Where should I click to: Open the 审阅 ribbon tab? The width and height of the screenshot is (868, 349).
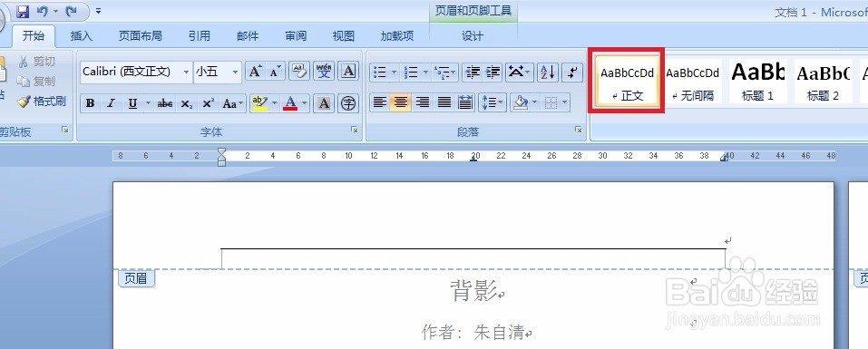point(296,36)
